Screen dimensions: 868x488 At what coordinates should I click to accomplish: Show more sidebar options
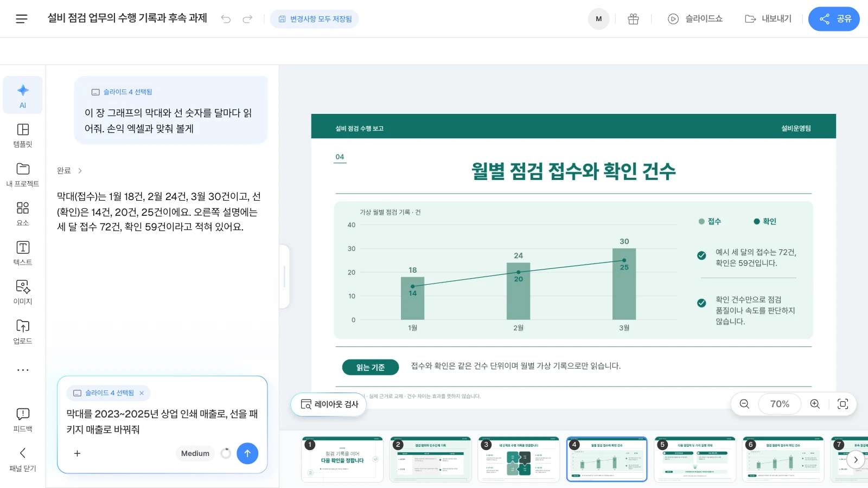(23, 370)
